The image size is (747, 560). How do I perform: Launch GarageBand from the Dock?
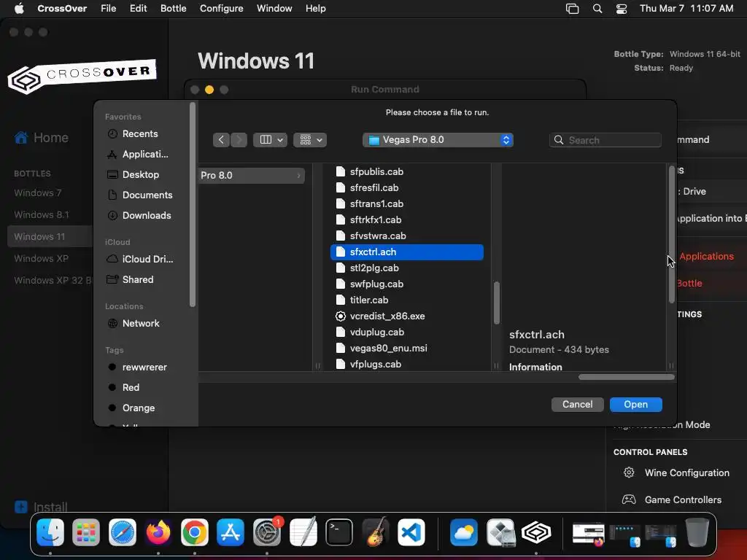tap(376, 532)
